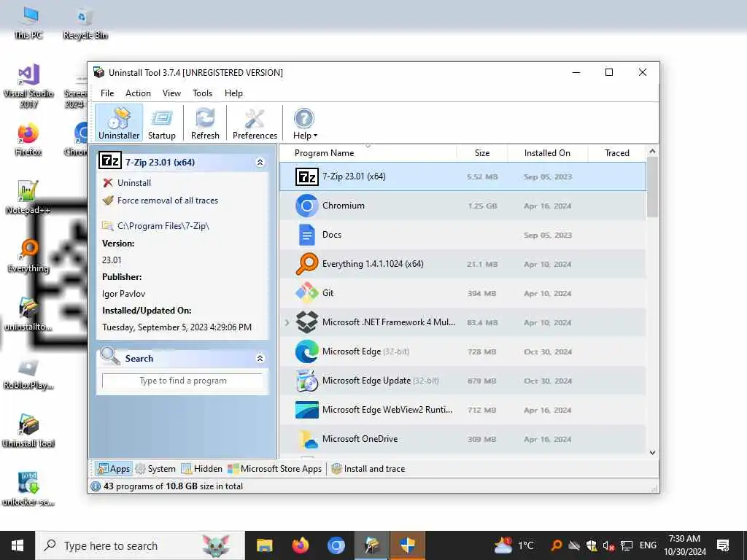
Task: Switch to the Hidden tab
Action: 201,469
